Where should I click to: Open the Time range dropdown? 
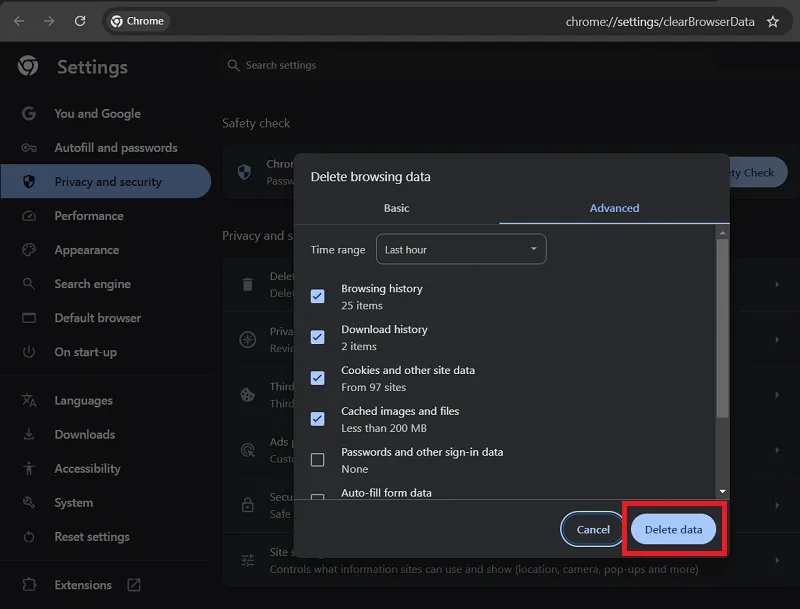coord(461,249)
